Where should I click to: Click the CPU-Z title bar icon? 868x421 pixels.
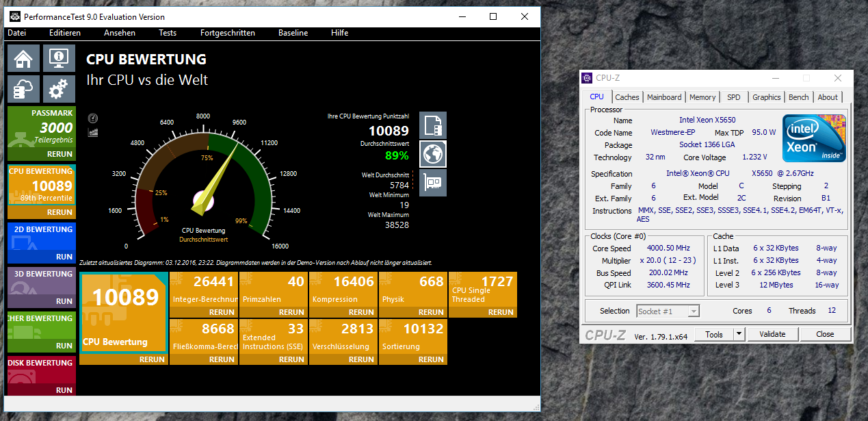(x=587, y=78)
